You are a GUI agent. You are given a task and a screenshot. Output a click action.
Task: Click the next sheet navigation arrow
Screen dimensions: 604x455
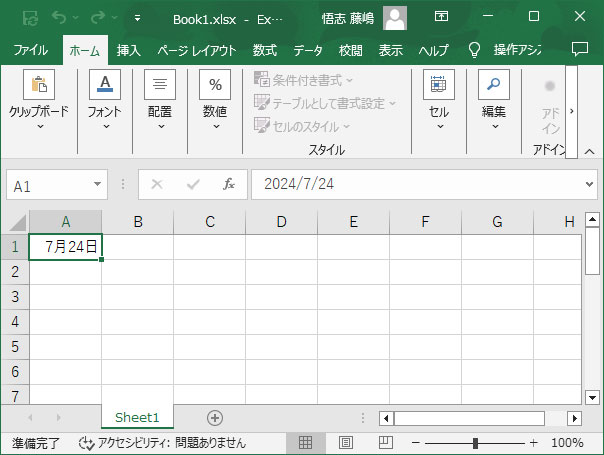point(58,417)
